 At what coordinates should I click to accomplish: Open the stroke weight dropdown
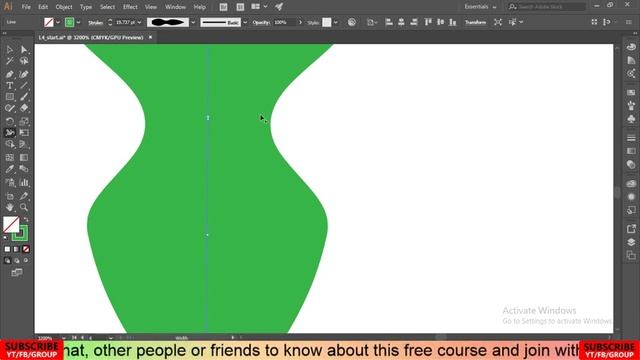(x=140, y=22)
